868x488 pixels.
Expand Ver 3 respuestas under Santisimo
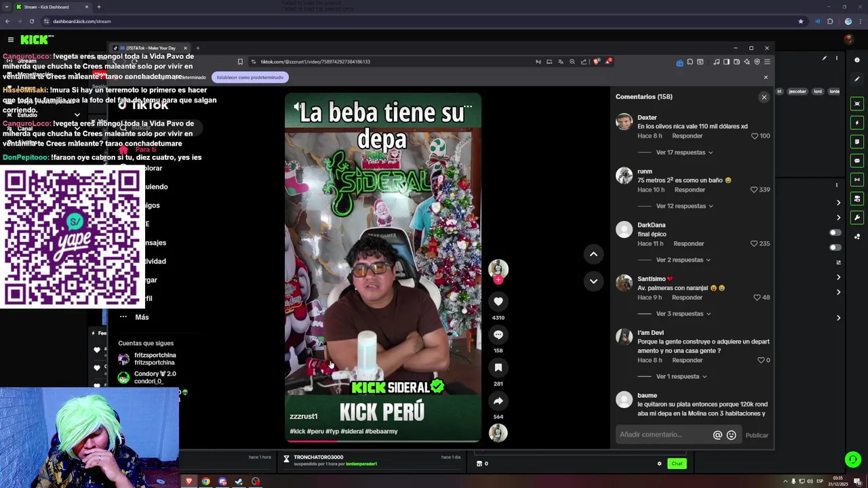tap(683, 314)
